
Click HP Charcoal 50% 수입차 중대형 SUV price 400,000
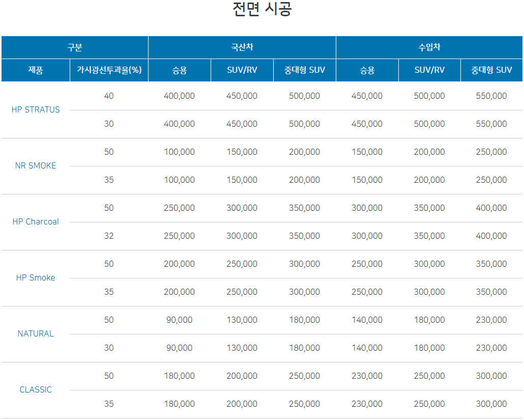(491, 208)
